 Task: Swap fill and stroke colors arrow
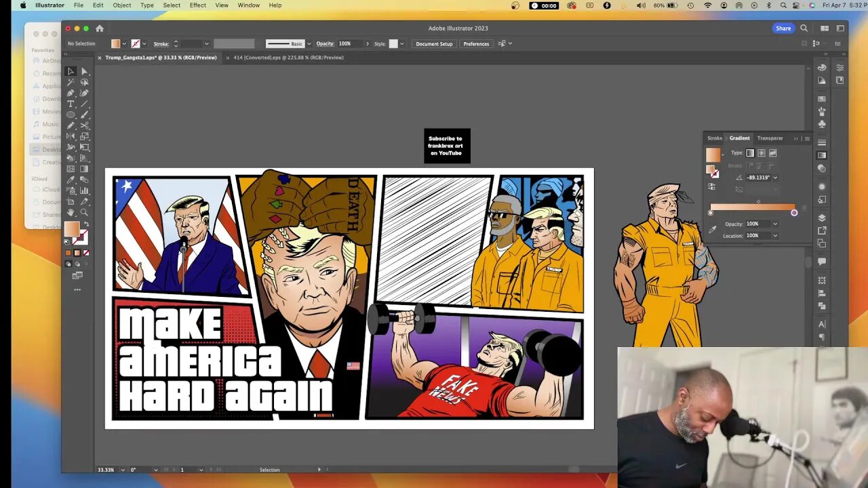(x=86, y=224)
